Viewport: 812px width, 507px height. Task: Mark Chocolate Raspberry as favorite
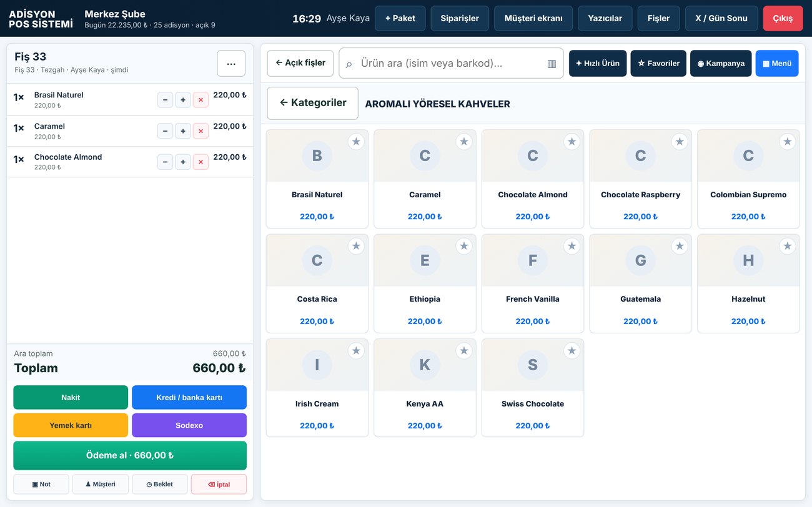(x=680, y=142)
